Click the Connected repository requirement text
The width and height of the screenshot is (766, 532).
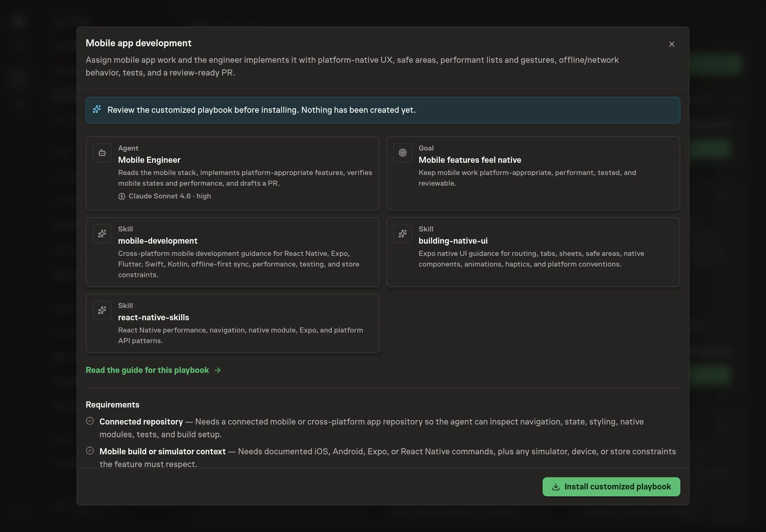pos(371,428)
